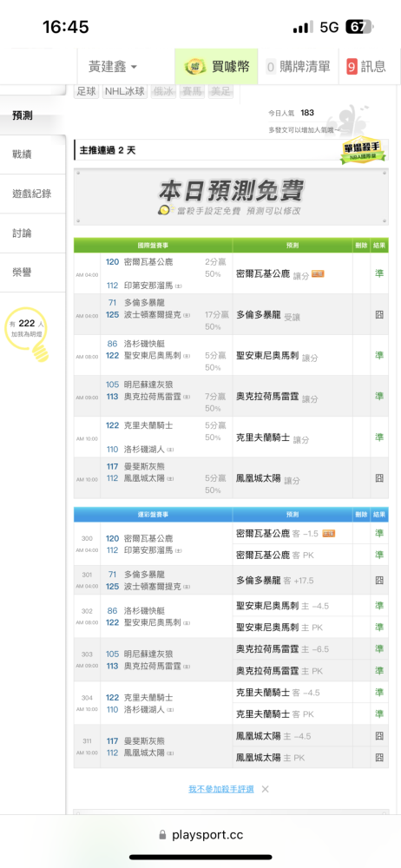The width and height of the screenshot is (401, 868).
Task: Click the 準 result for 奧克拉荷馬雷霆 主 -6.5
Action: point(379,648)
